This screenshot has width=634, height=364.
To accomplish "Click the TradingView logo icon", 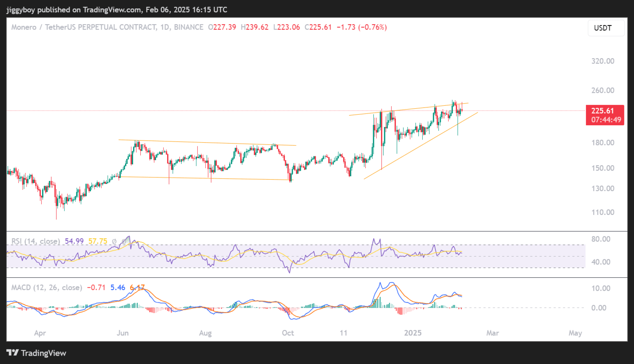I will (x=12, y=353).
